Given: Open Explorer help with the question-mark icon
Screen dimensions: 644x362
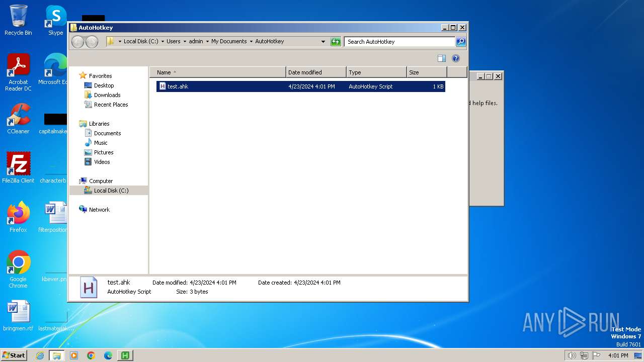Looking at the screenshot, I should coord(456,58).
